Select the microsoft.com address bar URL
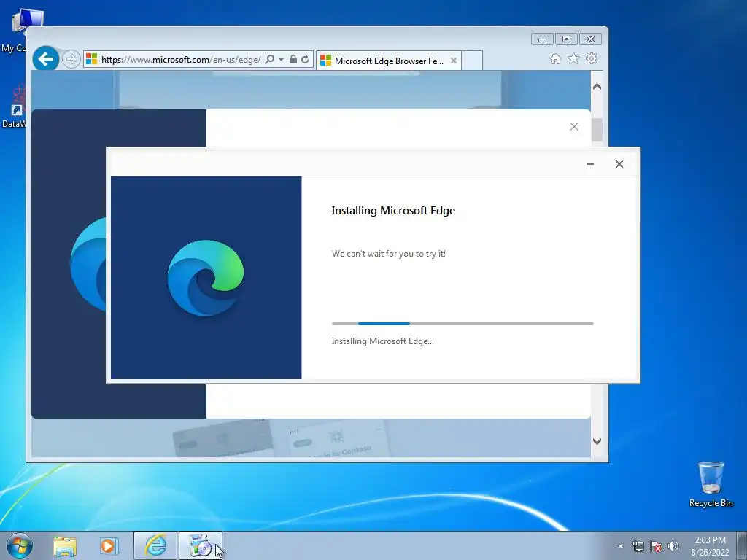Screen dimensions: 747x560 [181, 60]
